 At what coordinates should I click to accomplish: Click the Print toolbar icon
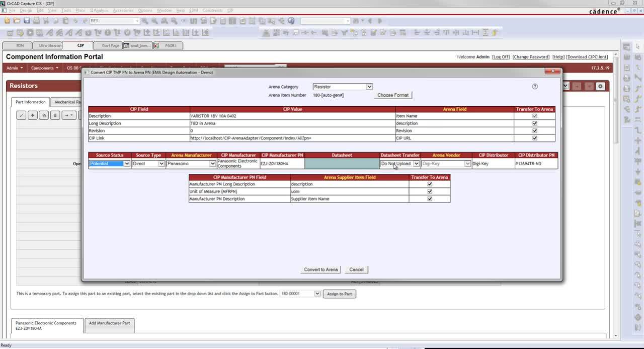36,21
